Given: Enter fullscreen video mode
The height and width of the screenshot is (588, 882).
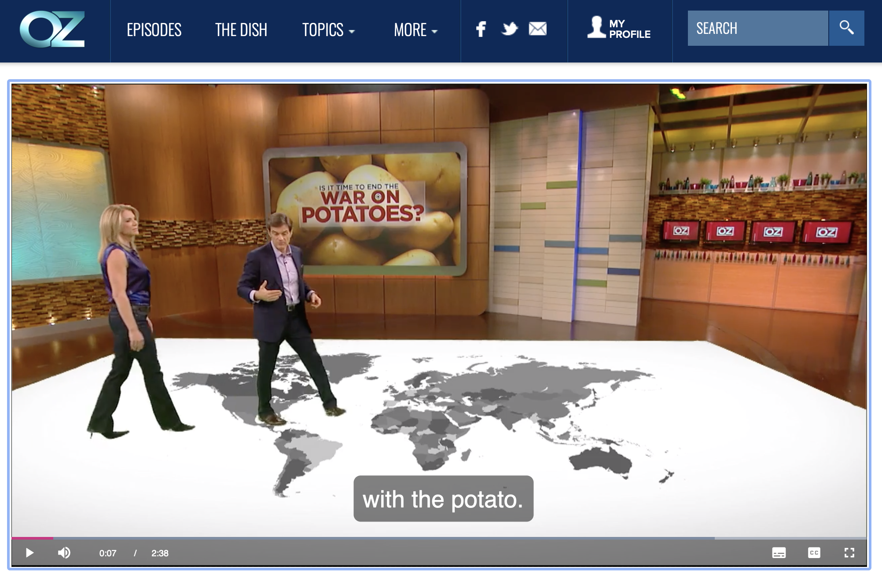Looking at the screenshot, I should coord(849,553).
